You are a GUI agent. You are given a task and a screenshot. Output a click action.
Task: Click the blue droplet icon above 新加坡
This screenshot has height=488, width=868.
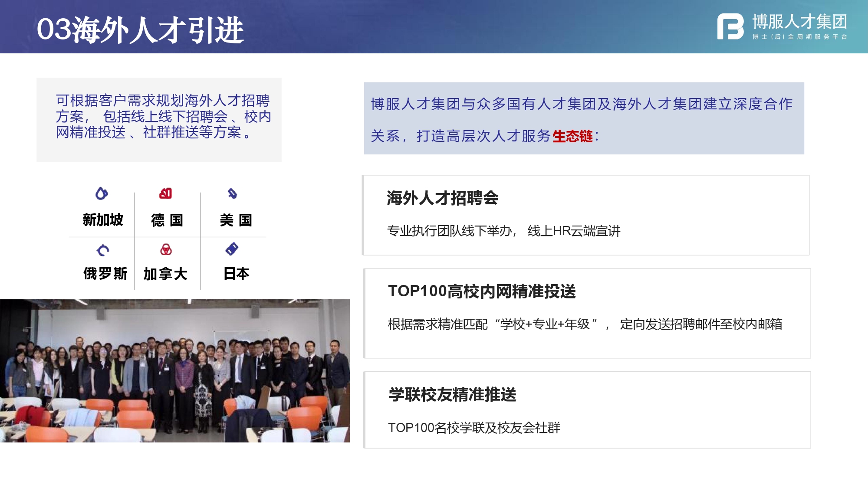[102, 193]
